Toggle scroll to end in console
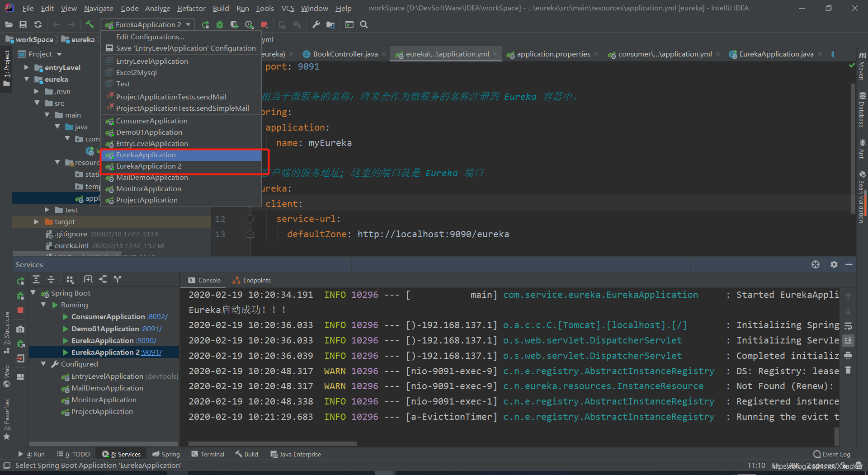The width and height of the screenshot is (868, 475). [848, 340]
